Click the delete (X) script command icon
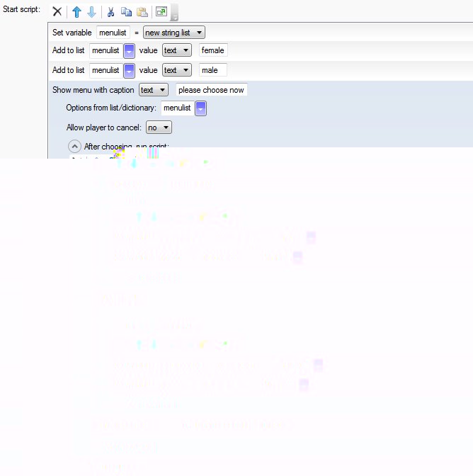This screenshot has height=476, width=473. (57, 12)
